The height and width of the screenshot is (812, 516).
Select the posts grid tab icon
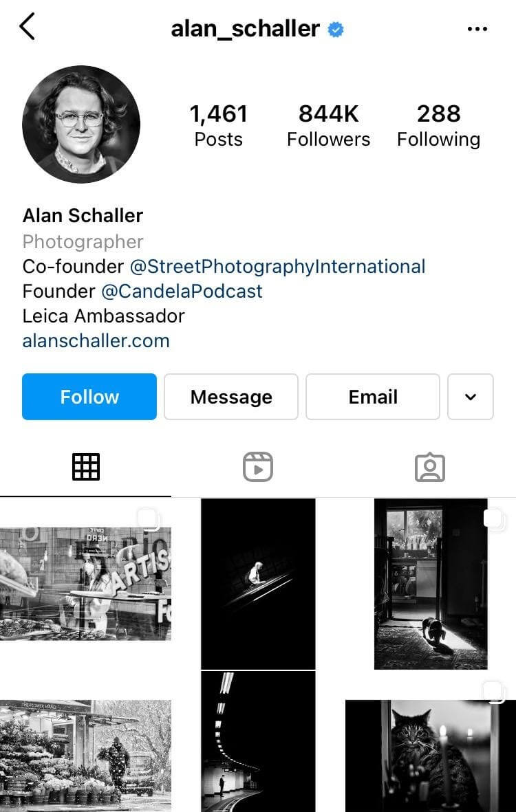click(86, 467)
